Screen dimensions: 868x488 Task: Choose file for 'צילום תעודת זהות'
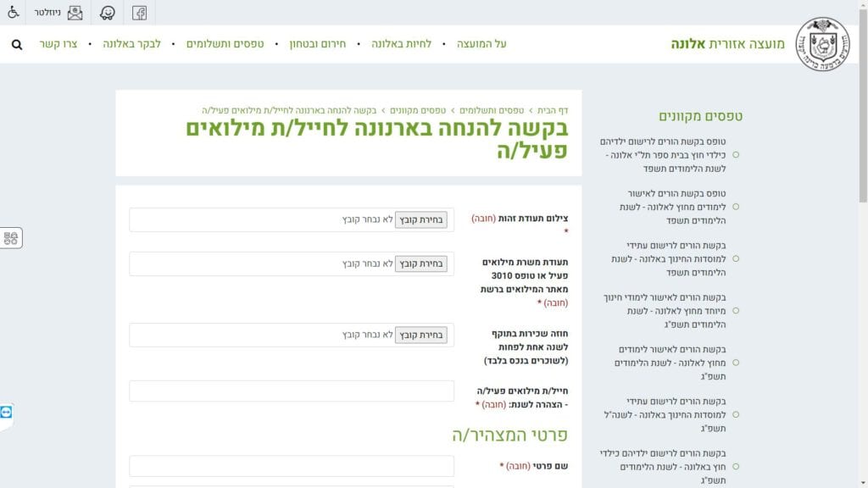point(420,220)
